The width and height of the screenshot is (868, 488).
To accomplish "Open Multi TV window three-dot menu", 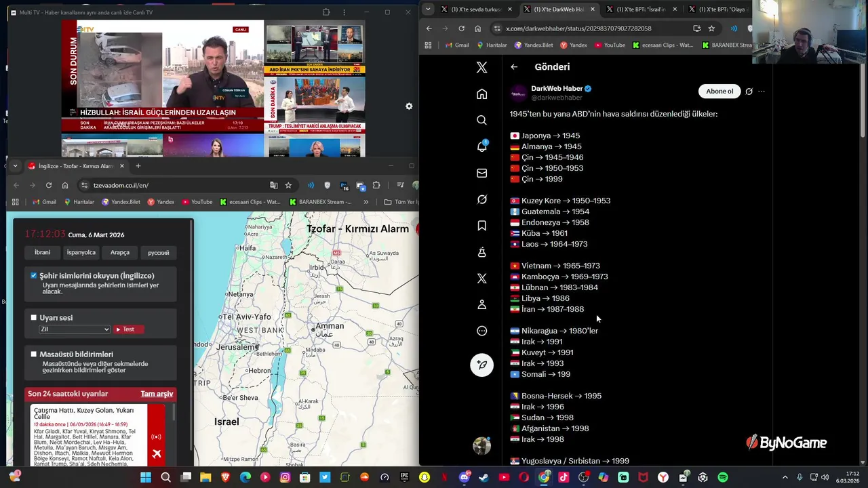I will tap(344, 12).
